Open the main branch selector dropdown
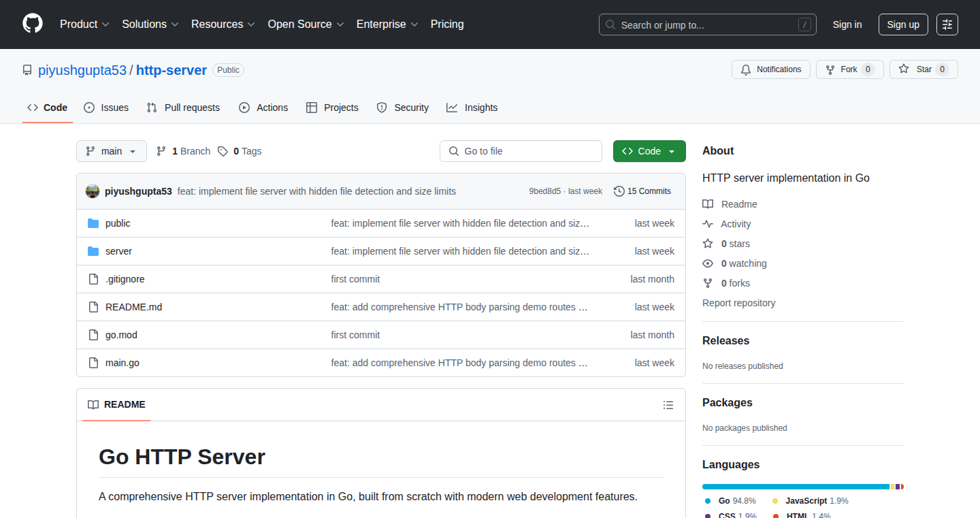 [112, 151]
